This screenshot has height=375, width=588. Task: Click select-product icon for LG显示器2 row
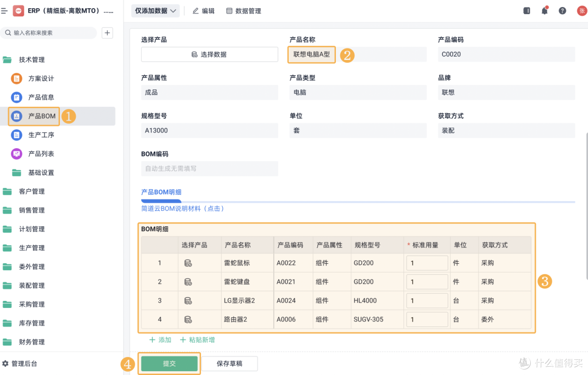[x=188, y=301]
